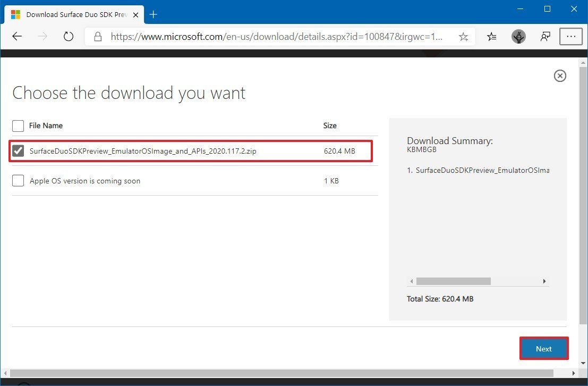Refresh the current page
Image resolution: width=588 pixels, height=386 pixels.
(x=68, y=36)
